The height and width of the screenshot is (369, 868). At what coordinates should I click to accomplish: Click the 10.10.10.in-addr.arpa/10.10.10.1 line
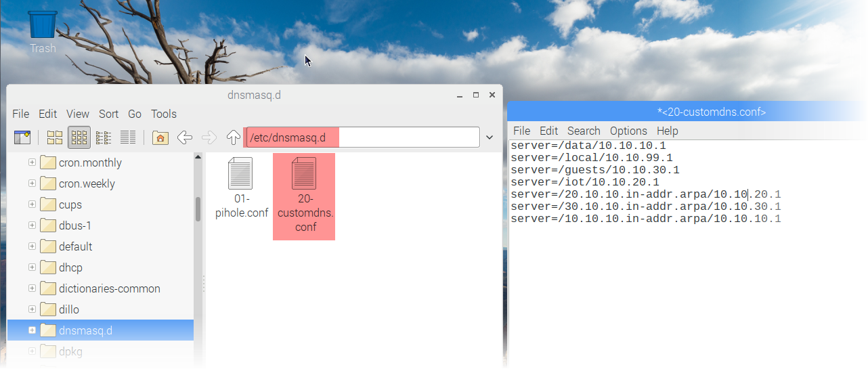click(646, 219)
